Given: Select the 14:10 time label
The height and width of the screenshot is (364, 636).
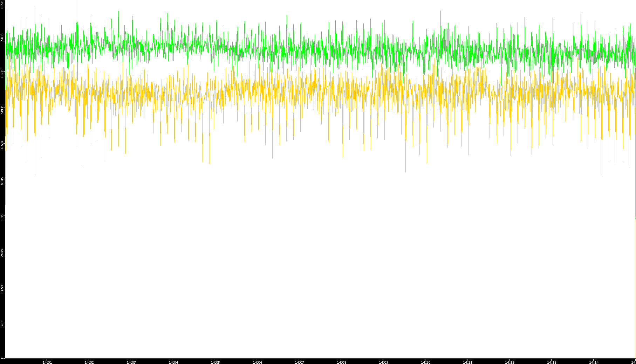Looking at the screenshot, I should click(x=425, y=362).
